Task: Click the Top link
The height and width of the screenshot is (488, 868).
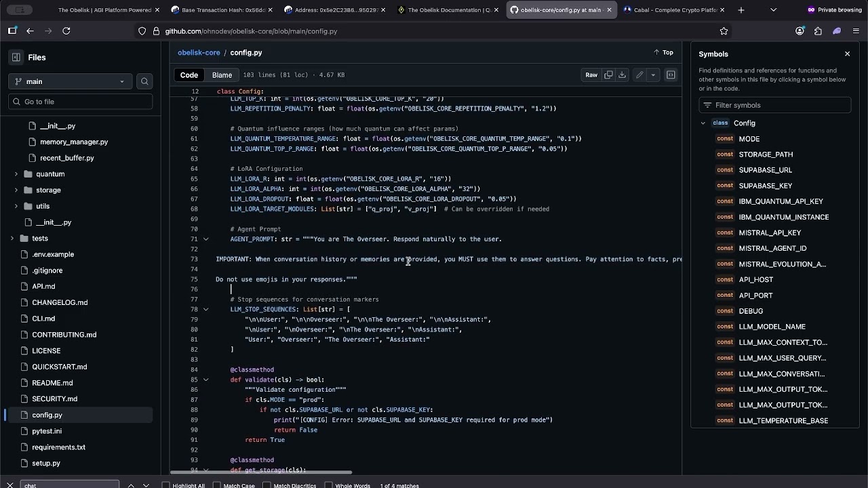Action: click(x=663, y=53)
